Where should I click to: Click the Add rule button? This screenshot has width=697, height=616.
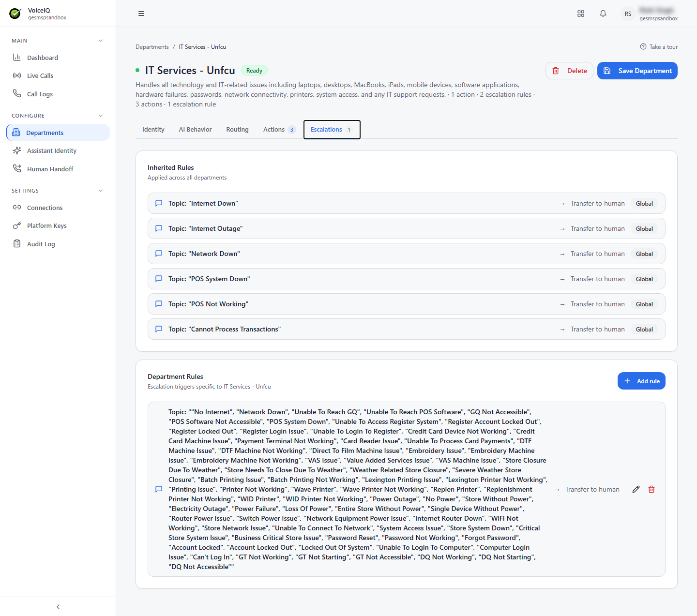642,381
